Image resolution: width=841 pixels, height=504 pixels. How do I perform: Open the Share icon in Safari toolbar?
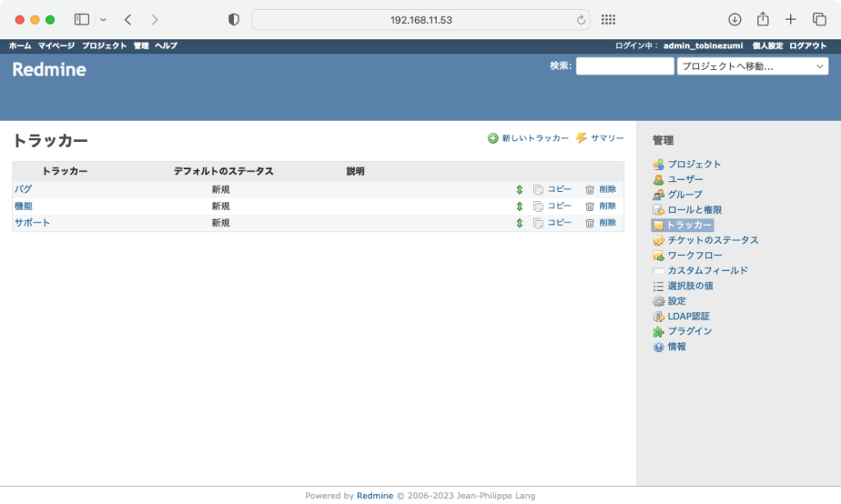763,20
